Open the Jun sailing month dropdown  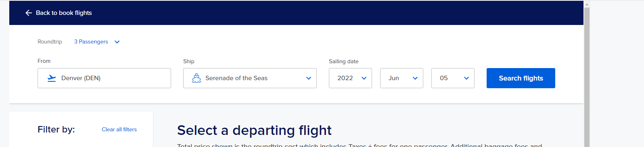point(401,78)
